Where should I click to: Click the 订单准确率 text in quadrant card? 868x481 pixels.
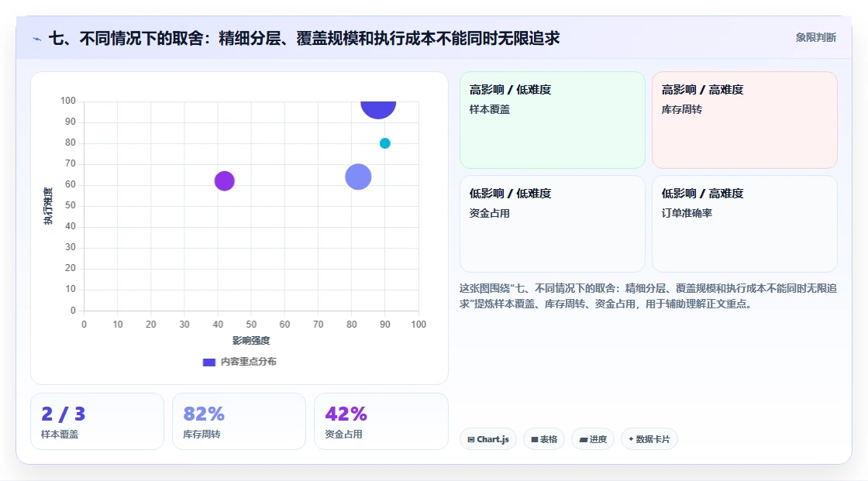click(x=687, y=213)
